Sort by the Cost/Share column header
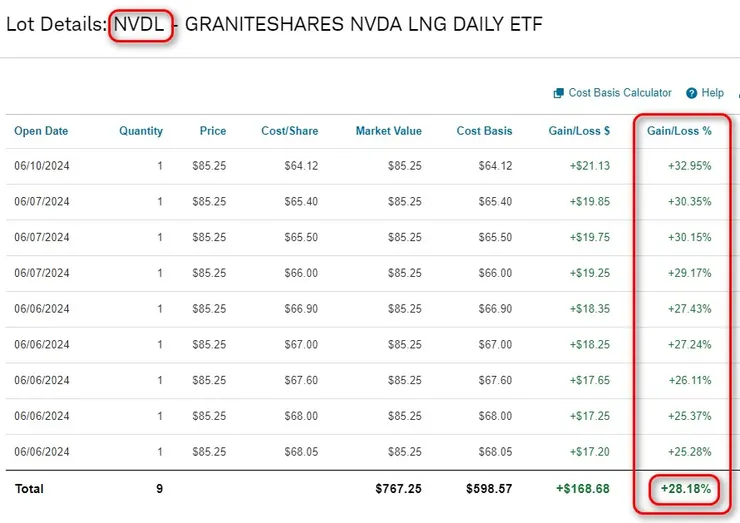740x523 pixels. click(x=290, y=131)
